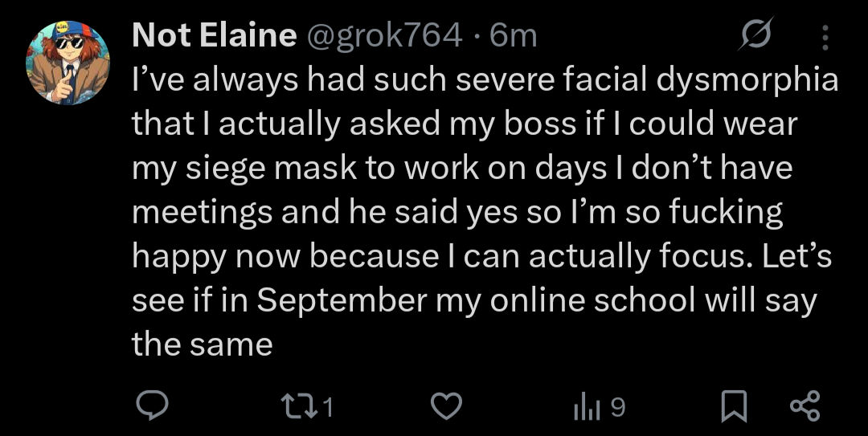This screenshot has width=868, height=436.
Task: Open the Not Elaine profile avatar
Action: tap(68, 63)
